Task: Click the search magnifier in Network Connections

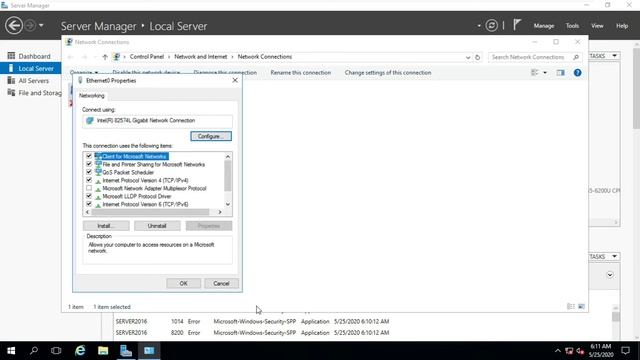Action: coord(576,57)
